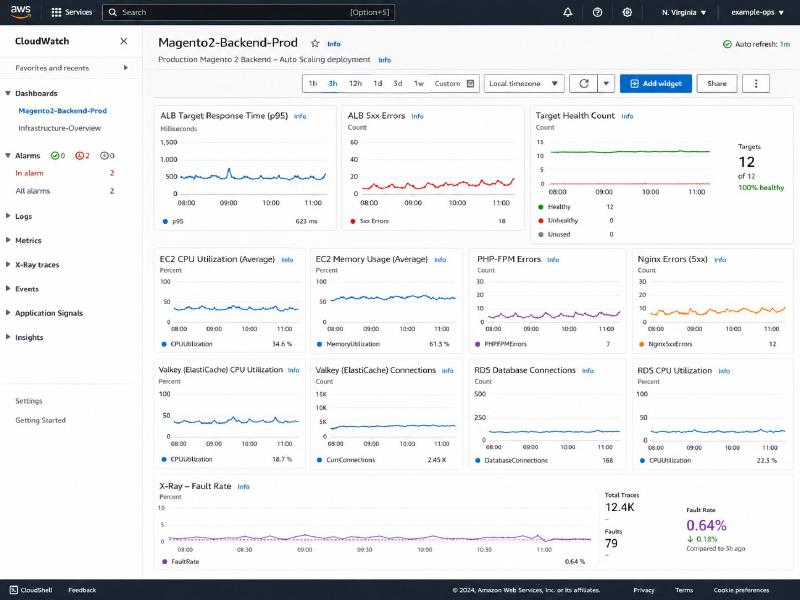Select the 1w time range
The height and width of the screenshot is (600, 800).
(x=419, y=83)
